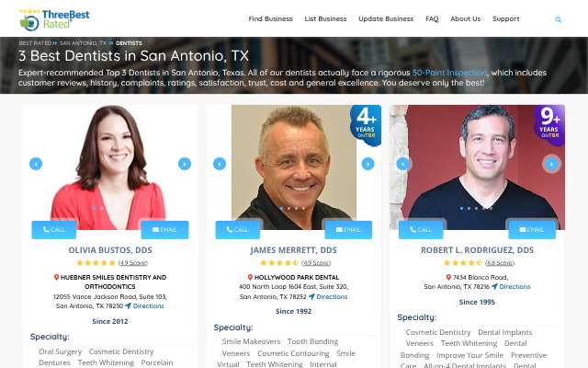The width and height of the screenshot is (588, 368).
Task: Call James Merrett, DDS
Action: click(238, 229)
